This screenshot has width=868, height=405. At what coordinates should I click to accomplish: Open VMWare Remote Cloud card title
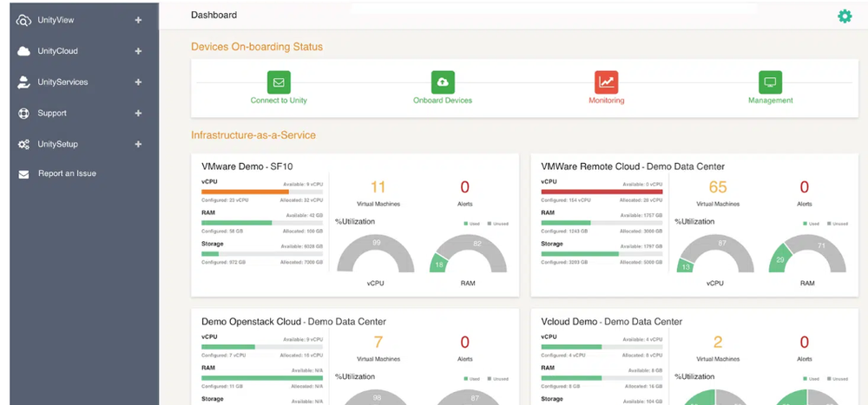(x=633, y=166)
